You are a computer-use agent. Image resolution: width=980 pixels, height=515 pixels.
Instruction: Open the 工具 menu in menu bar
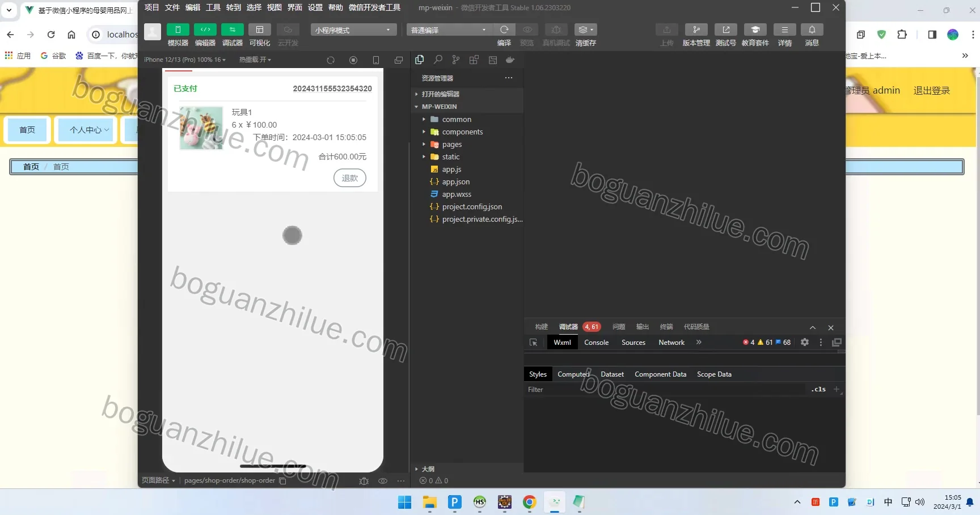coord(213,7)
